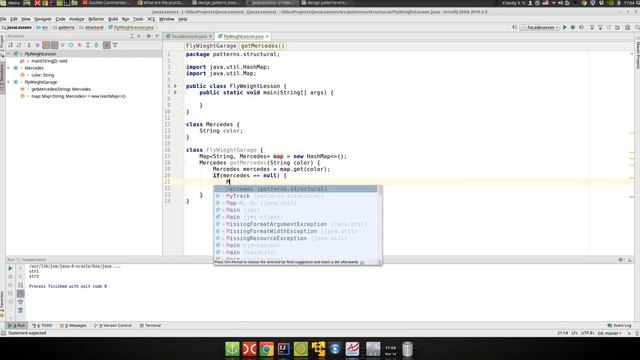
Task: Click the patterns breadcrumb in the navigation bar
Action: (x=64, y=27)
